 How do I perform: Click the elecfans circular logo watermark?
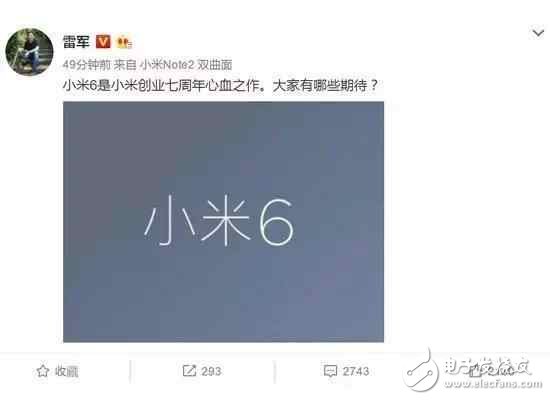[421, 371]
